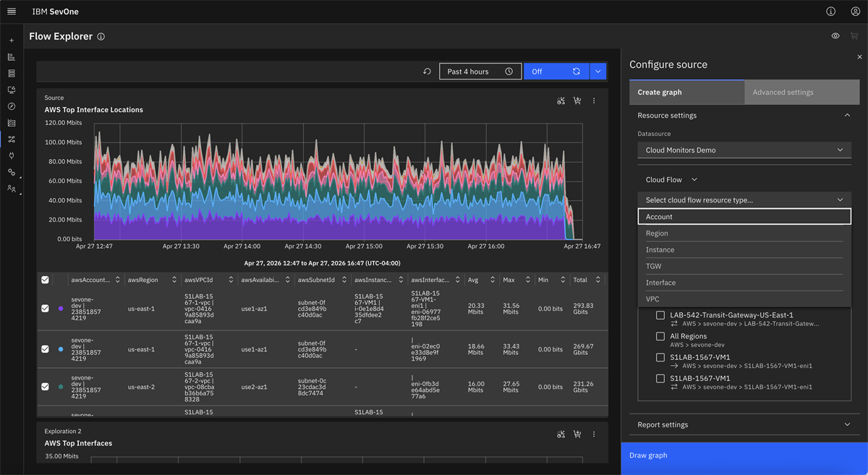Check the All Regions checkbox
Viewport: 868px width, 475px height.
coord(660,336)
